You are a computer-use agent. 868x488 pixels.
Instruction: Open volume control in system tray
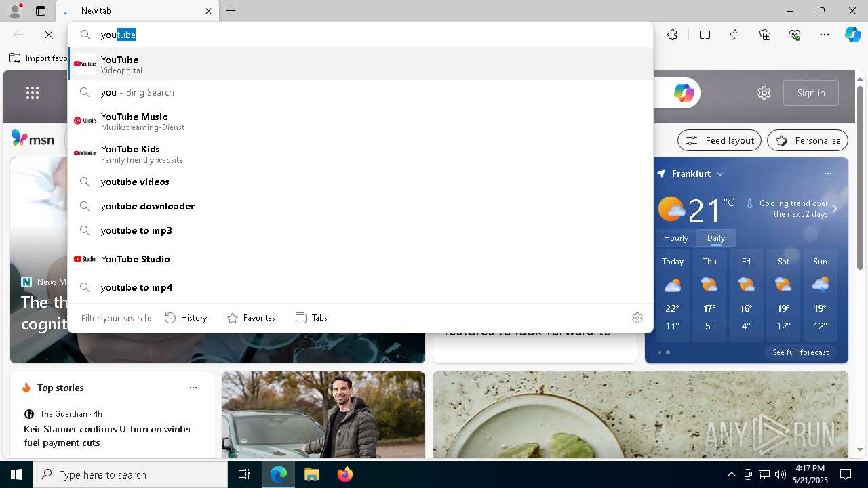click(781, 474)
